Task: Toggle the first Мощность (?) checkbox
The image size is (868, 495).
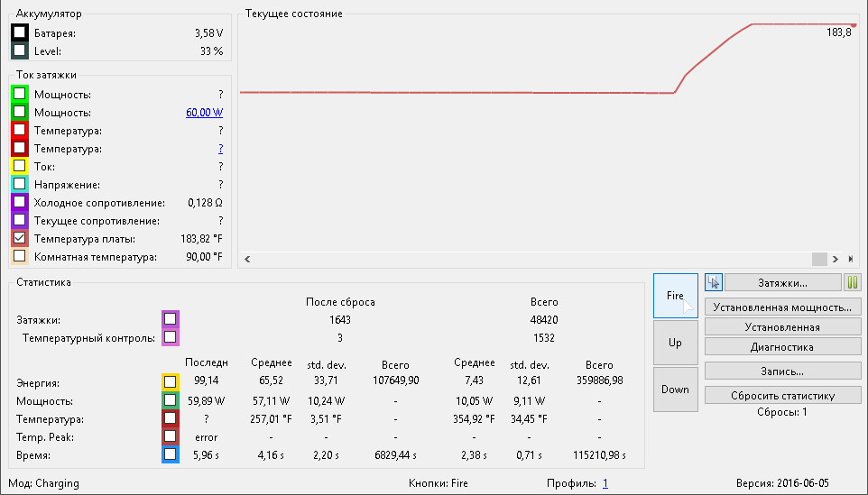Action: click(x=19, y=94)
